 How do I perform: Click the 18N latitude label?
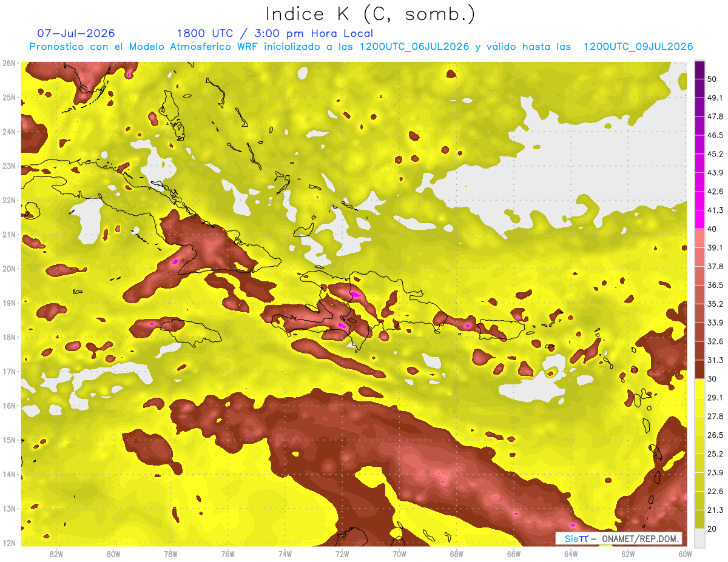click(x=8, y=337)
